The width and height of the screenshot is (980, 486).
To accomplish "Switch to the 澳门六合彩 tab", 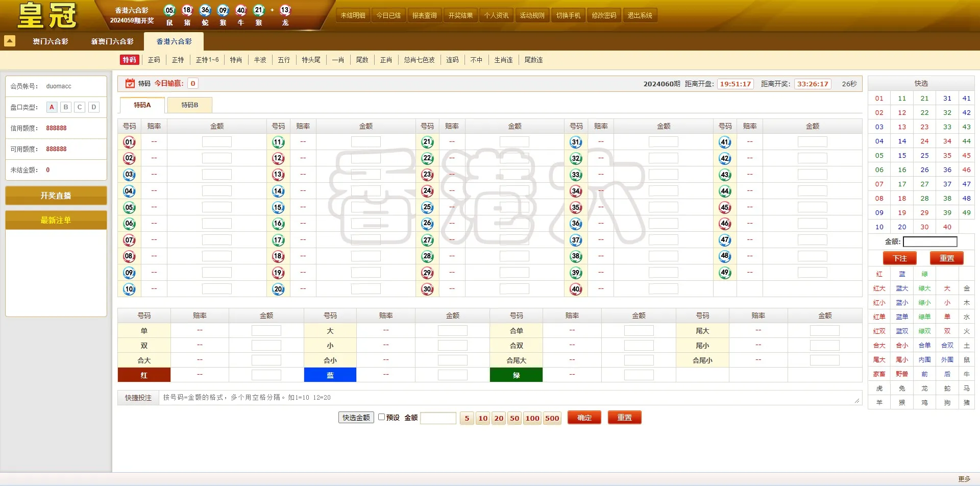I will [x=50, y=41].
